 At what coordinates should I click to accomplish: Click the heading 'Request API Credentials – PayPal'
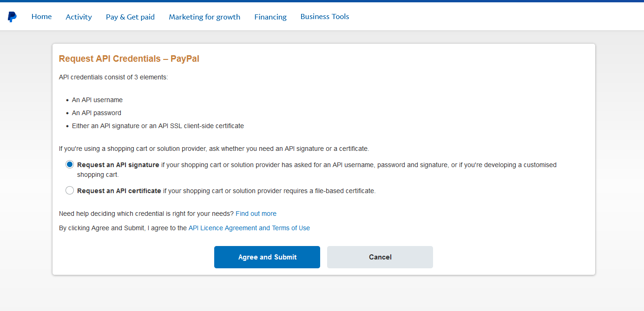tap(129, 59)
